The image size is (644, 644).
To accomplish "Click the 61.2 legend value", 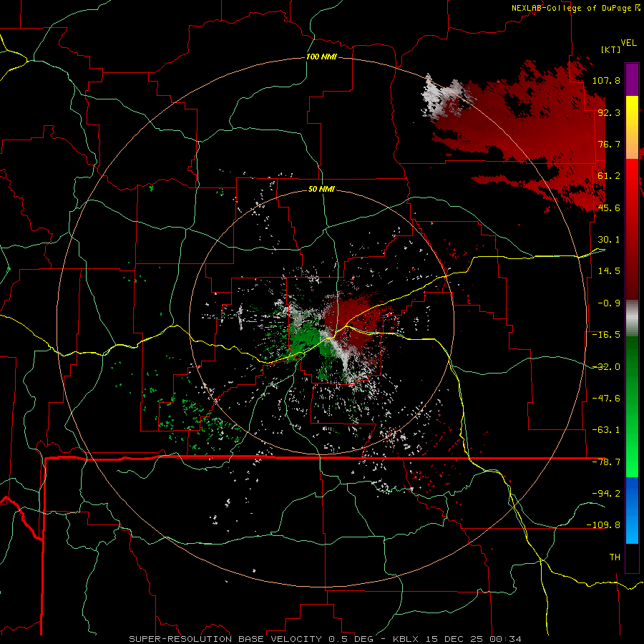I will click(609, 176).
